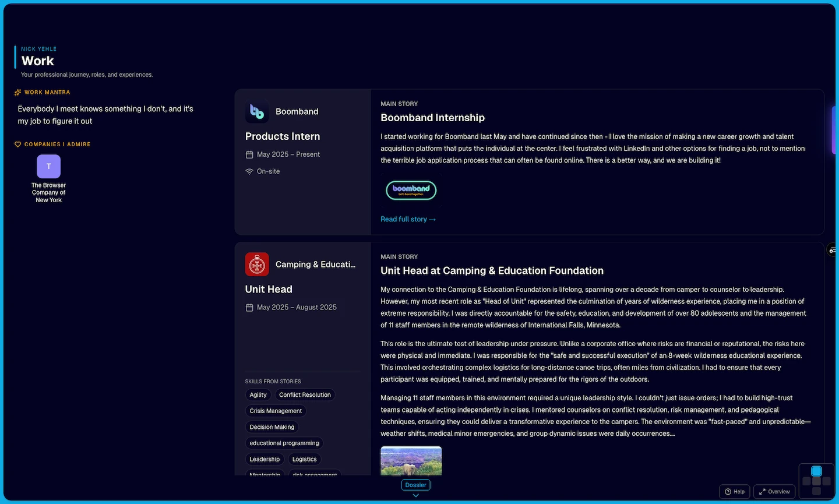Click the Work Mantra sparkle icon
The width and height of the screenshot is (839, 504).
(18, 92)
